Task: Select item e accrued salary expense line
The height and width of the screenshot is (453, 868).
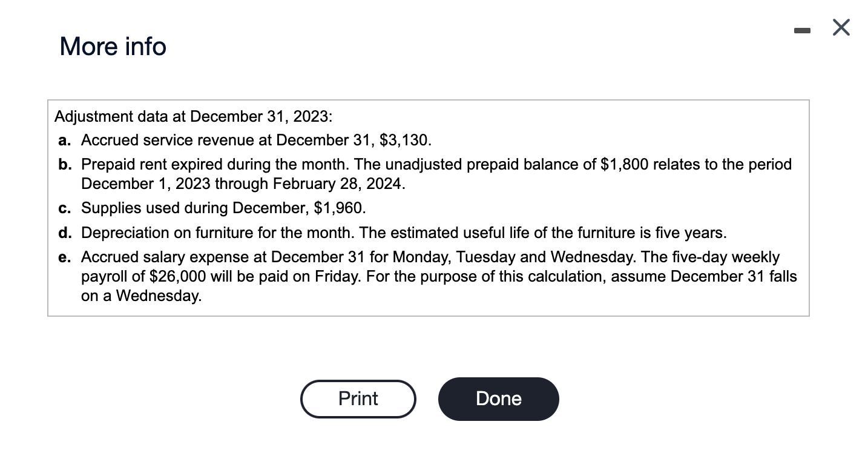Action: pyautogui.click(x=427, y=276)
